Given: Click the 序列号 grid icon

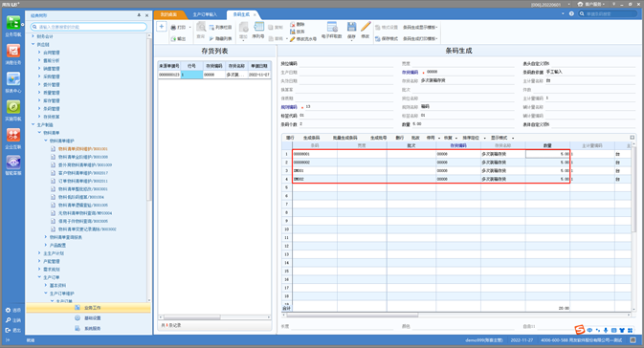Looking at the screenshot, I should coord(258,27).
